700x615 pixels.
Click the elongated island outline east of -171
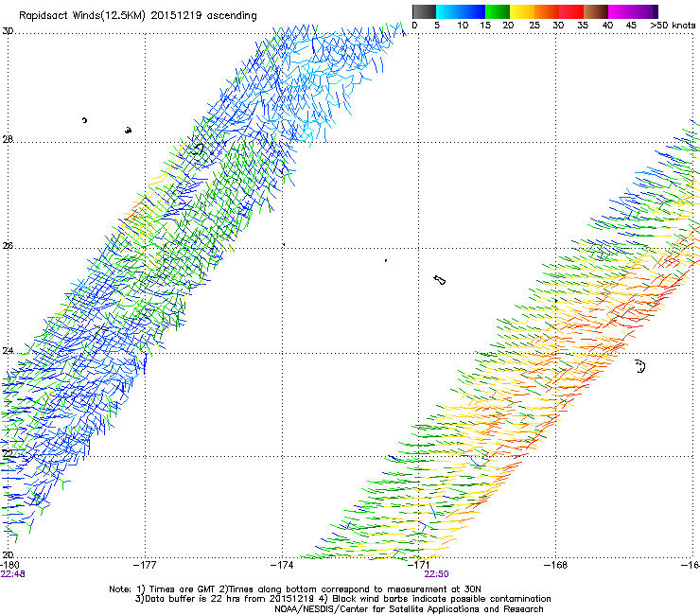coord(439,280)
